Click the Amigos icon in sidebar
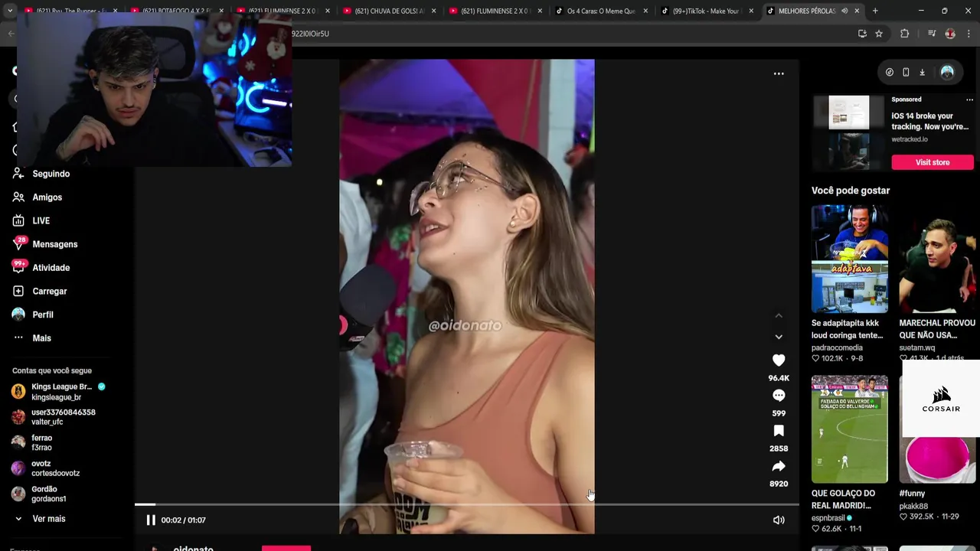The height and width of the screenshot is (551, 980). (x=18, y=197)
